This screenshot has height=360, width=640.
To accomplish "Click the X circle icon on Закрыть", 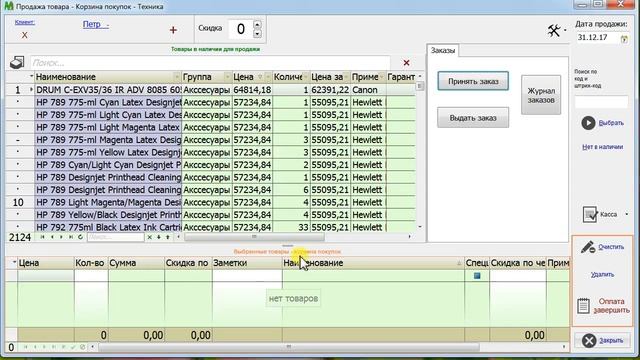I will point(589,340).
